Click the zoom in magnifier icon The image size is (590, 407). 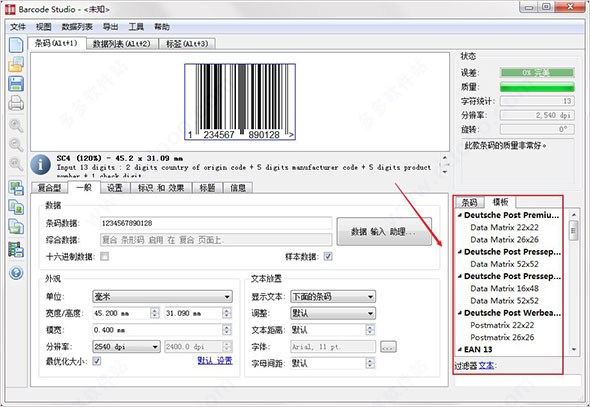click(16, 125)
